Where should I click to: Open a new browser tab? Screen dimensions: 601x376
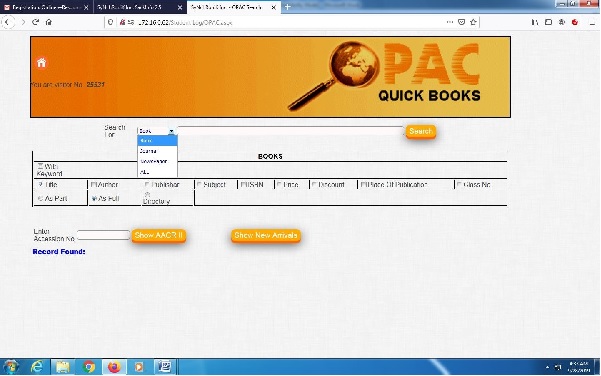[x=287, y=7]
